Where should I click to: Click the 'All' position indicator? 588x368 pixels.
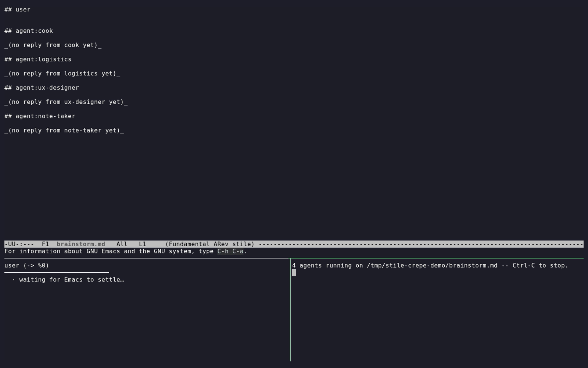[122, 244]
